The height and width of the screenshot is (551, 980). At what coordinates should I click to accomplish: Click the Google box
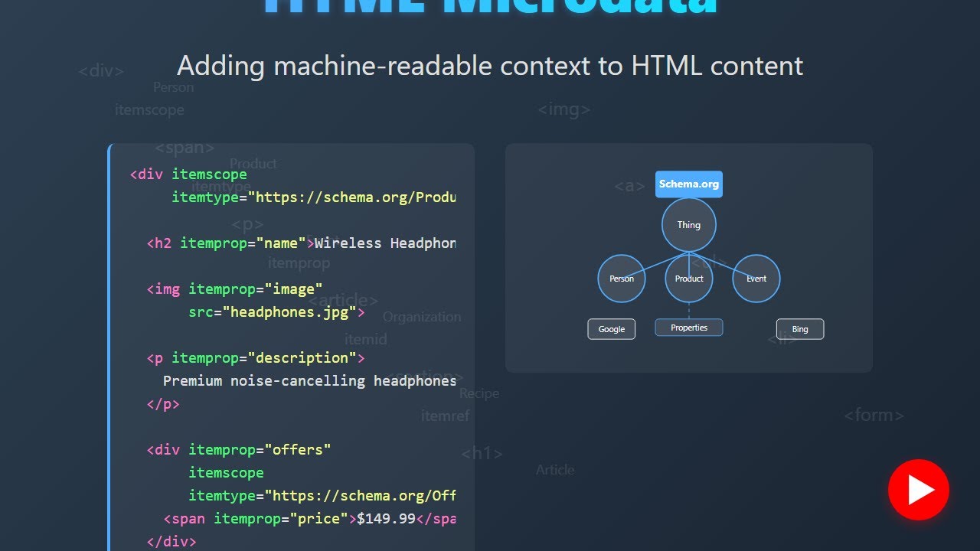612,329
